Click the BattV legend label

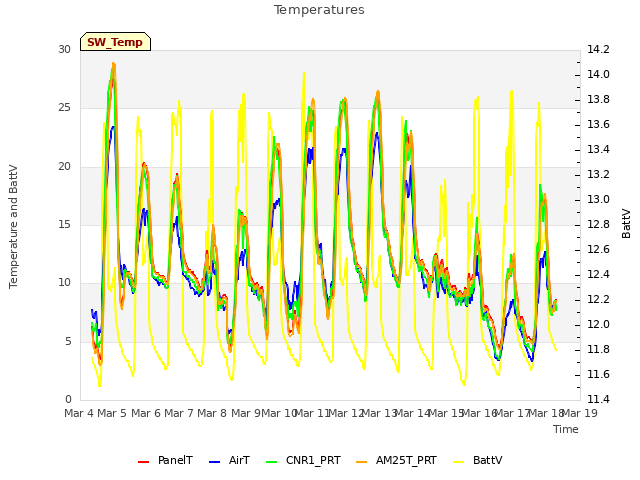(487, 460)
